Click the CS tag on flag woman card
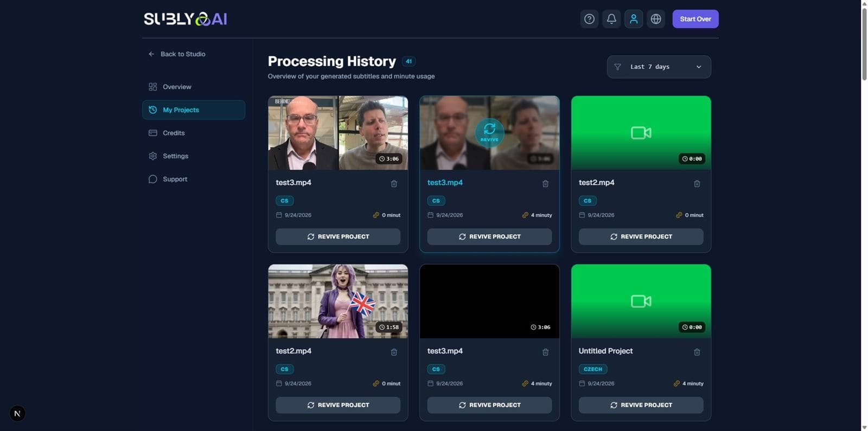 pyautogui.click(x=285, y=369)
